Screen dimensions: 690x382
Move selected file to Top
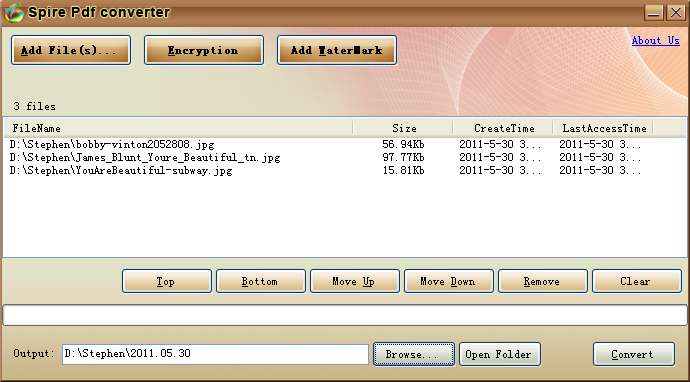click(x=167, y=281)
